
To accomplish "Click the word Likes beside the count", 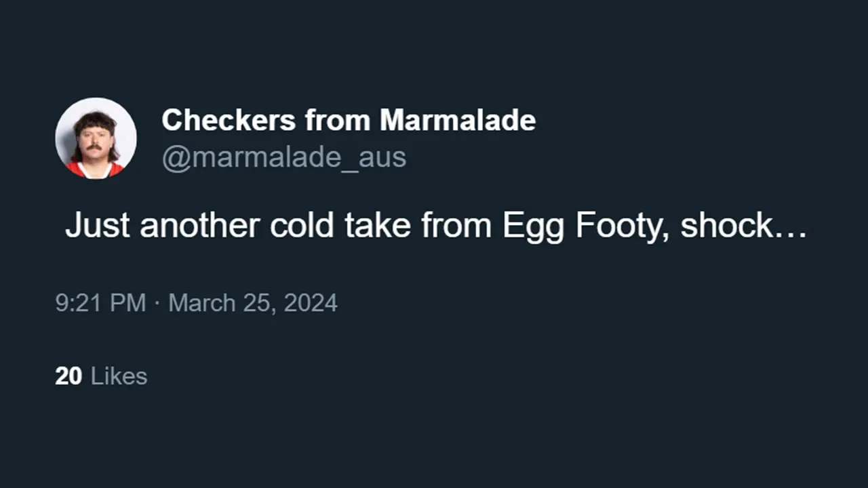I will [119, 376].
